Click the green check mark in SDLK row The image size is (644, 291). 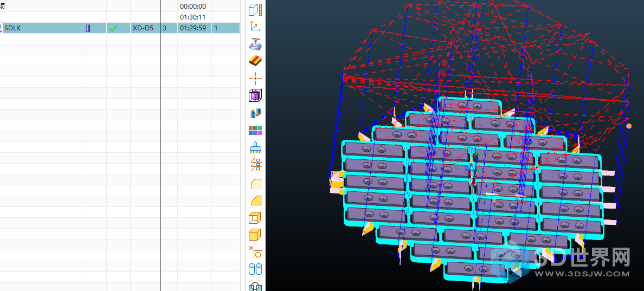113,28
